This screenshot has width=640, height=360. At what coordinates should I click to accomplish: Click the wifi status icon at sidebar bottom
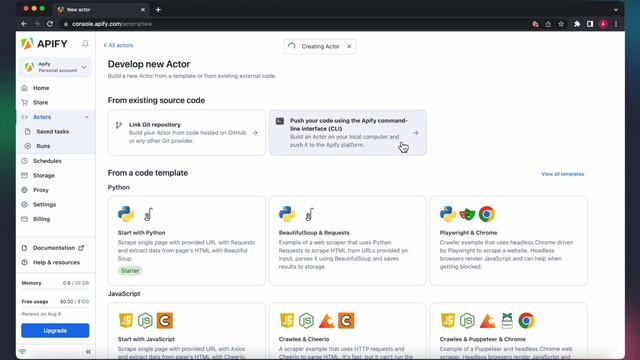pos(22,351)
